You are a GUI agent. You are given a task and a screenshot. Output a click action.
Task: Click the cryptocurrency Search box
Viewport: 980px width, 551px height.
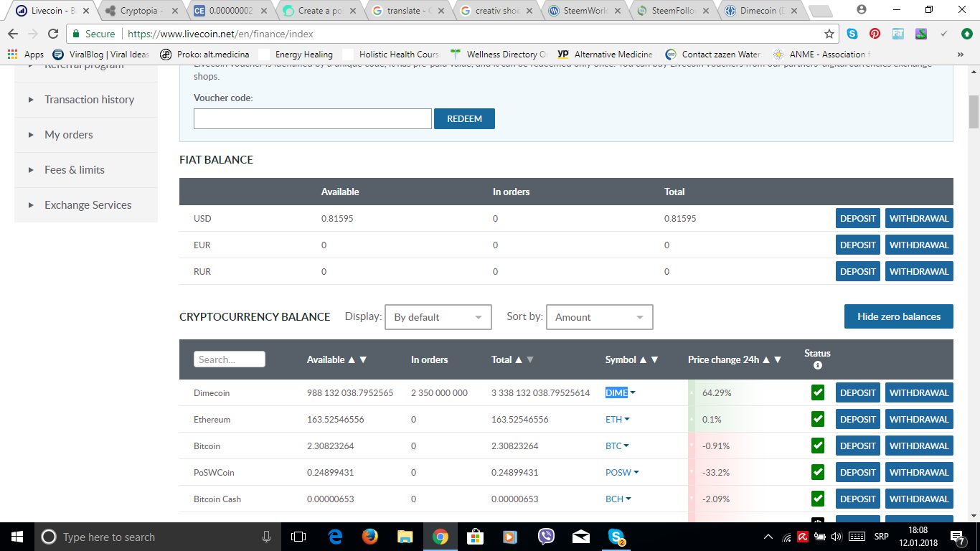(x=230, y=359)
